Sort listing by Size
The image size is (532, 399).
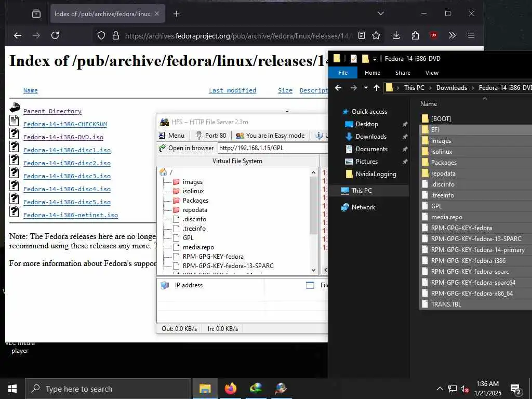tap(285, 90)
